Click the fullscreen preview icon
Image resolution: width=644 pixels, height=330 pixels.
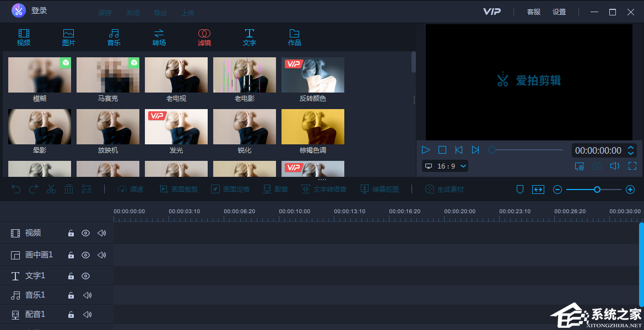pos(632,166)
